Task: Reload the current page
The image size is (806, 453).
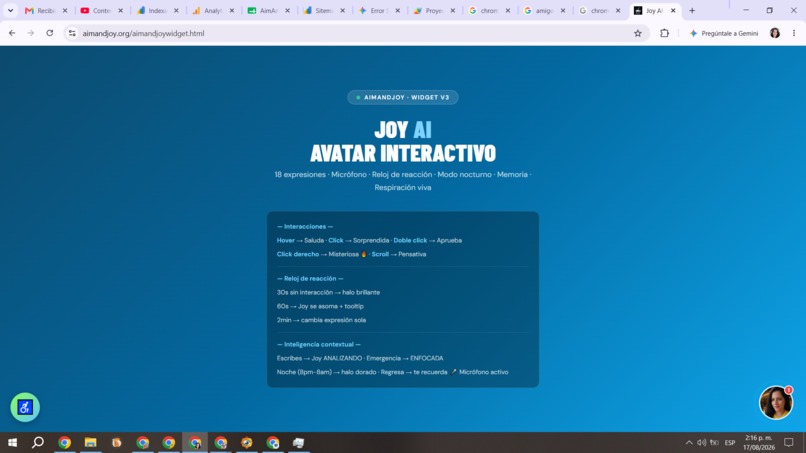Action: coord(49,33)
